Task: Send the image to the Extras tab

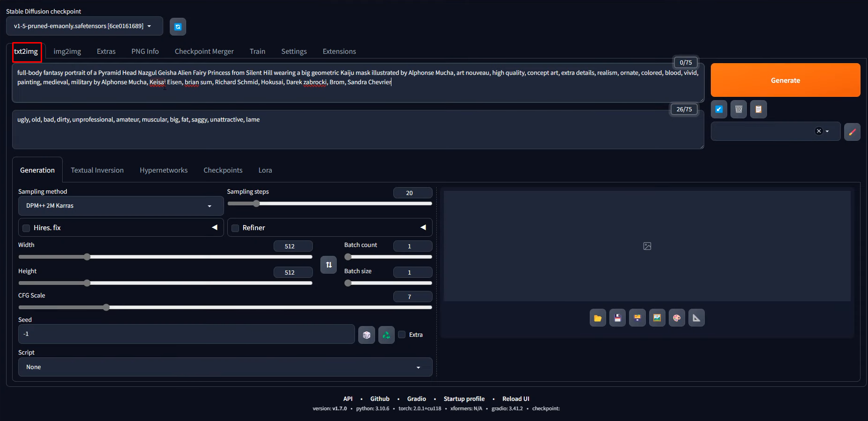Action: 696,318
